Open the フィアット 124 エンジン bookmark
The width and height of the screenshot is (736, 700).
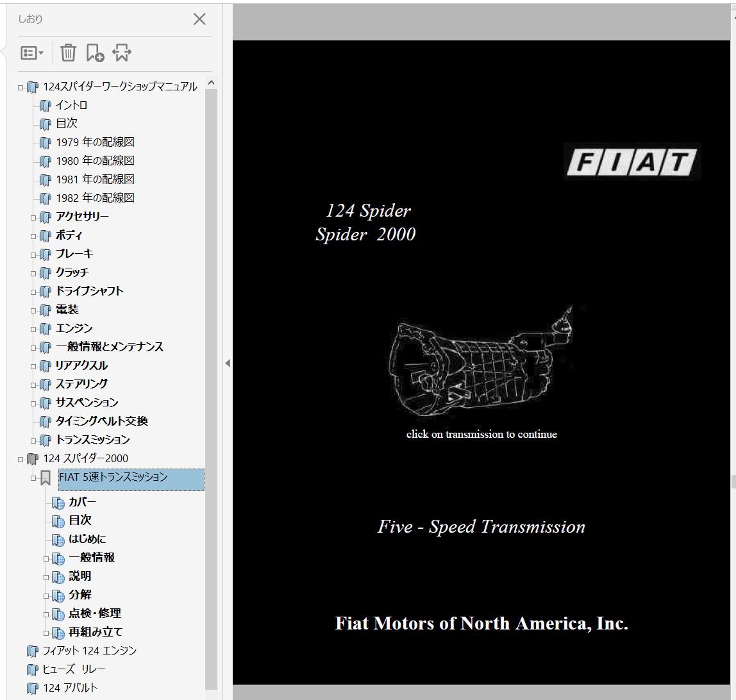coord(89,651)
